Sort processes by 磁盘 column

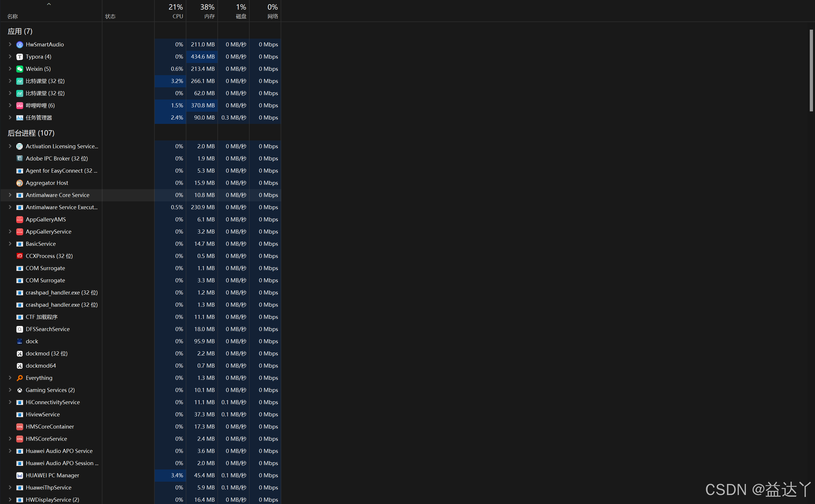tap(234, 11)
